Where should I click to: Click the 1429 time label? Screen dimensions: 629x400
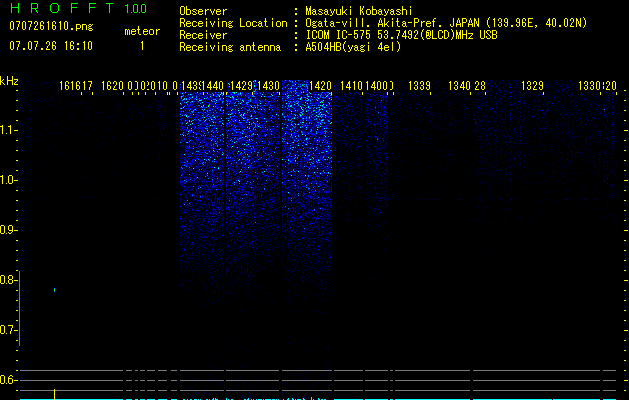click(x=241, y=86)
